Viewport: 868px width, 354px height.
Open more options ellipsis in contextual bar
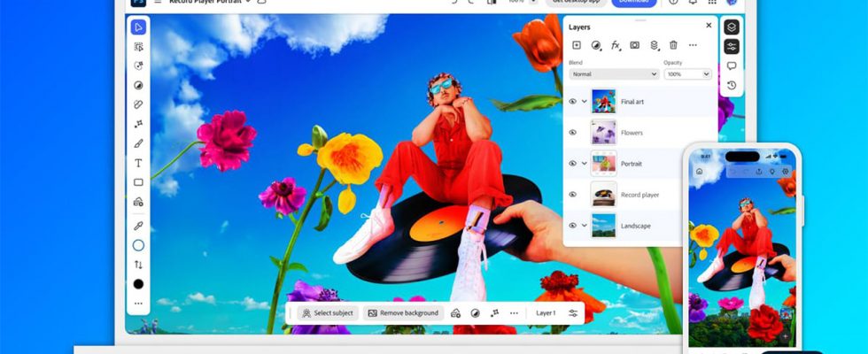514,313
